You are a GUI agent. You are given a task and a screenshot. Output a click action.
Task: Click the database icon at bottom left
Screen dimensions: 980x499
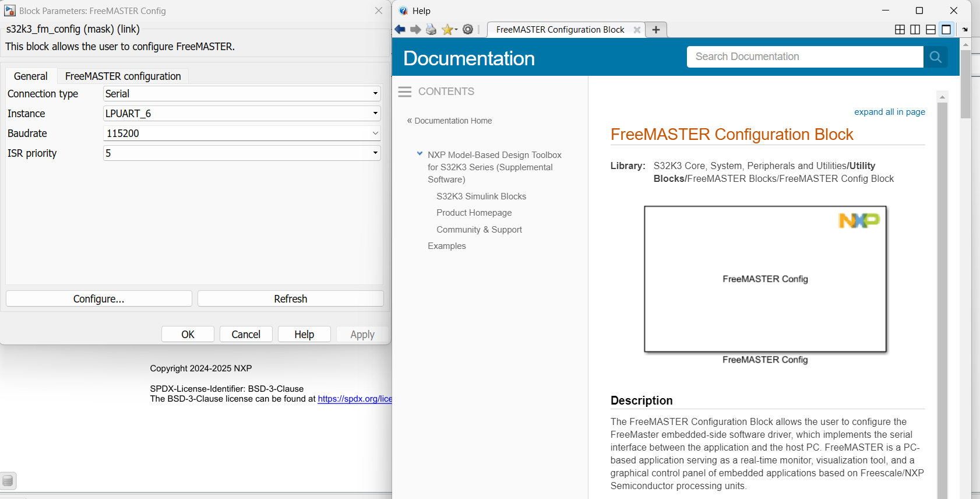pos(8,481)
